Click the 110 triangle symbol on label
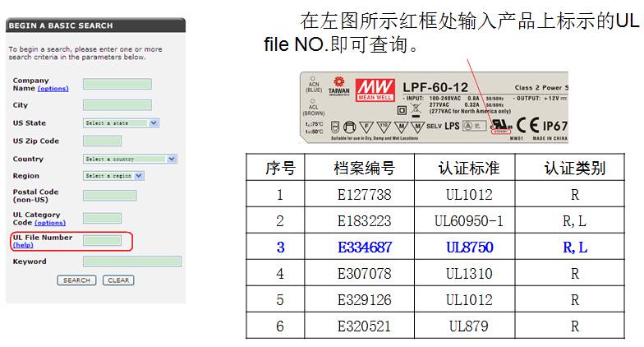Viewport: 644px width, 347px height. [x=384, y=127]
